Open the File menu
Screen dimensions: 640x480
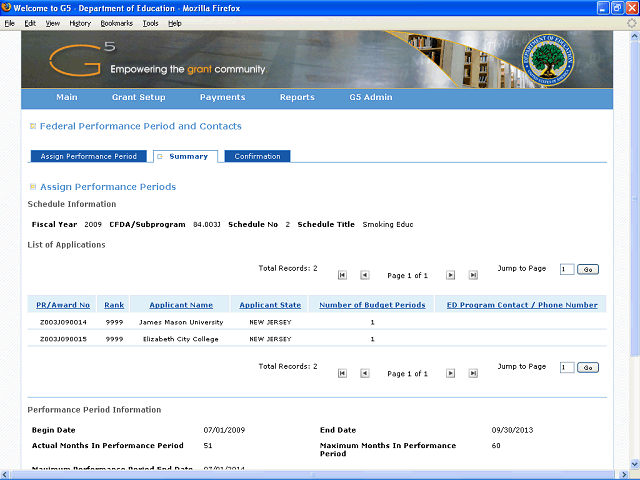9,23
